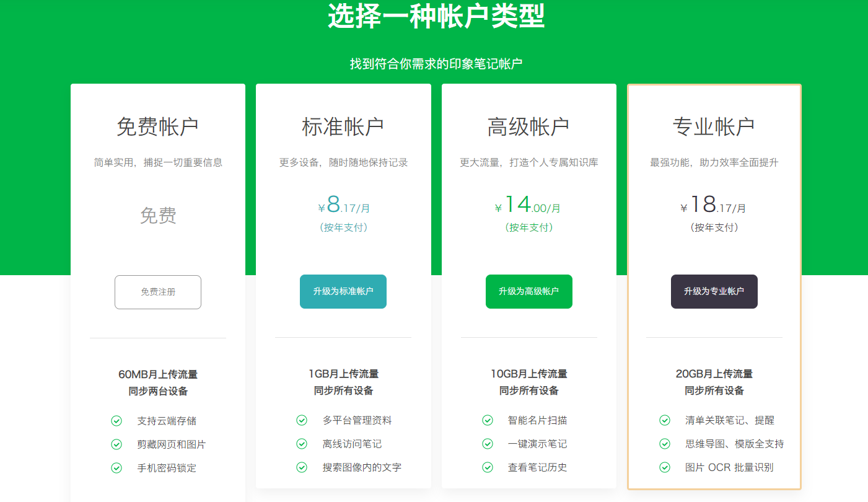The width and height of the screenshot is (868, 502).
Task: Click checkmark icon beside 一键演示笔记
Action: click(488, 444)
